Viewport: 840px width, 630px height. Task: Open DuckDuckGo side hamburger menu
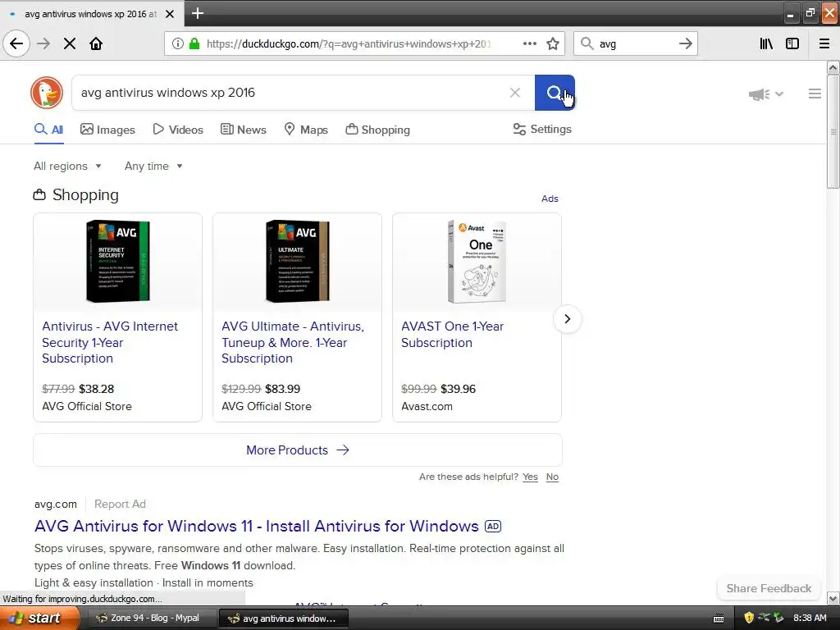(x=815, y=94)
